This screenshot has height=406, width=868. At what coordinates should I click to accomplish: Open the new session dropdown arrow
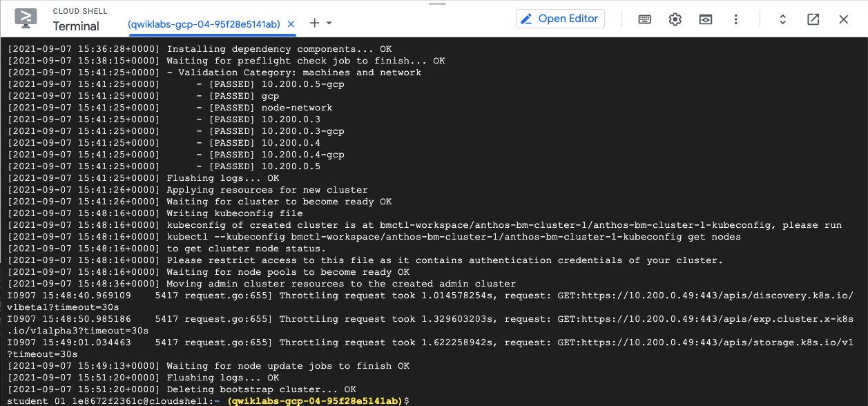click(x=329, y=23)
